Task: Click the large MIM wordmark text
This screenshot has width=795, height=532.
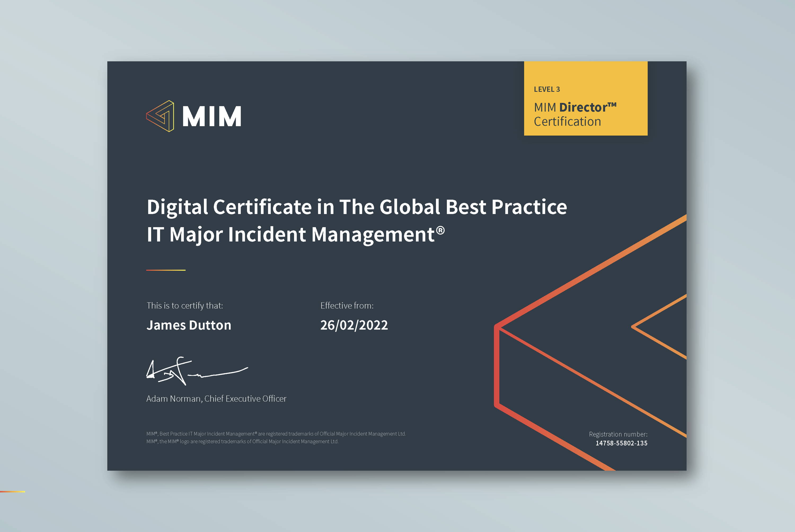Action: [212, 116]
